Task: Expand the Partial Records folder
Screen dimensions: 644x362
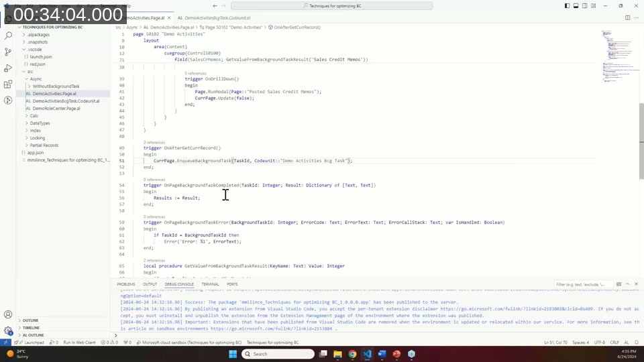Action: [44, 145]
